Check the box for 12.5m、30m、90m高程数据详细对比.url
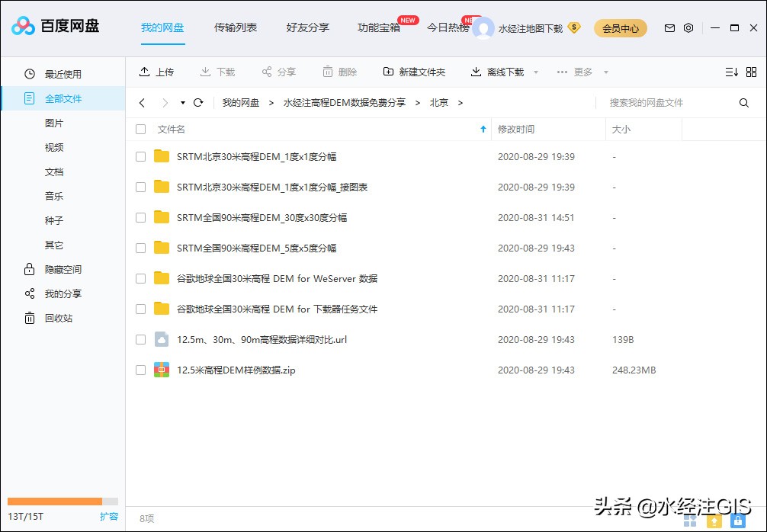 141,339
